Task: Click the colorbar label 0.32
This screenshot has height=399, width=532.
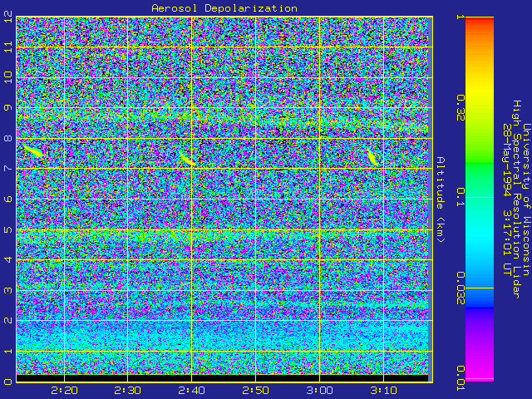Action: pyautogui.click(x=460, y=108)
